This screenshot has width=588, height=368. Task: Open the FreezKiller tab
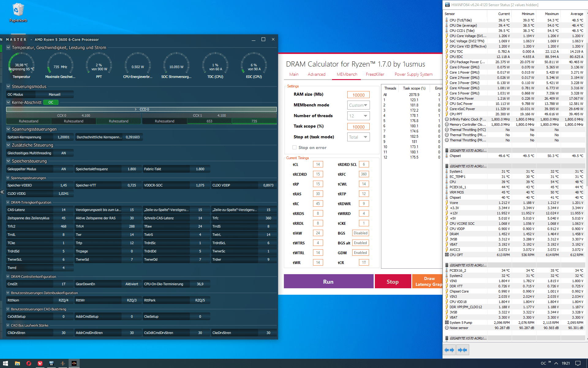(375, 74)
